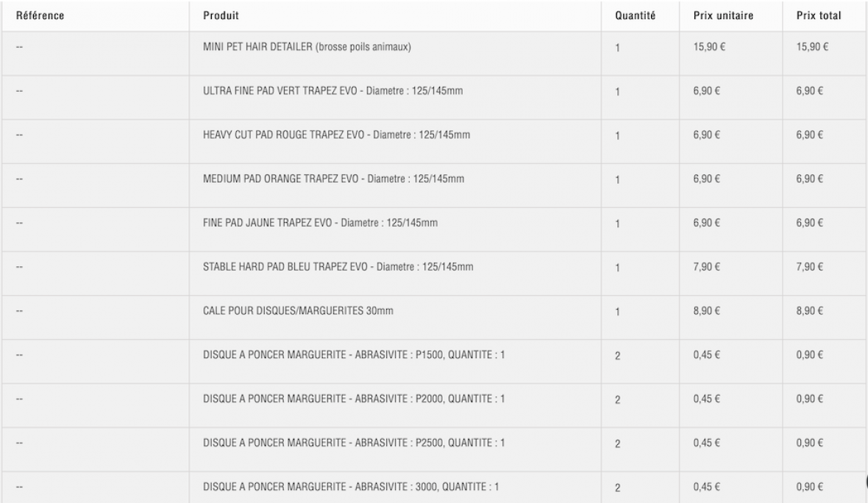Click the quantity cell of the CALE POUR DISQUES row
868x503 pixels.
[617, 312]
